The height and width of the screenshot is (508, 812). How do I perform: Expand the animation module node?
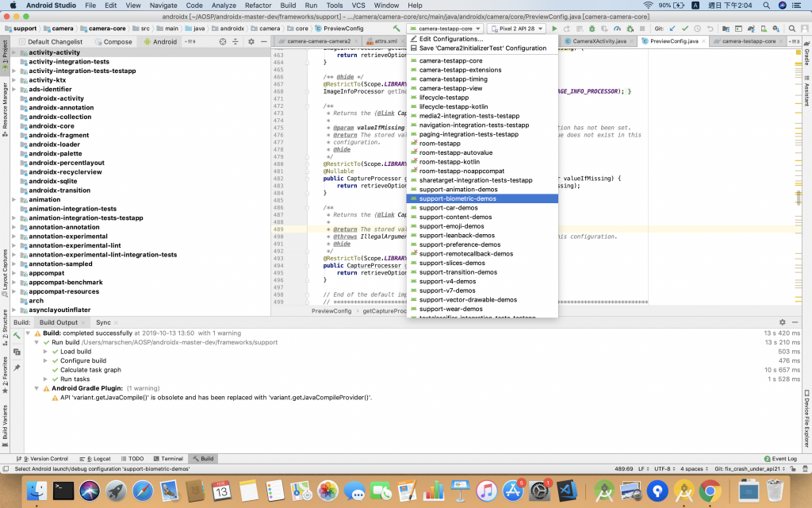tap(14, 199)
